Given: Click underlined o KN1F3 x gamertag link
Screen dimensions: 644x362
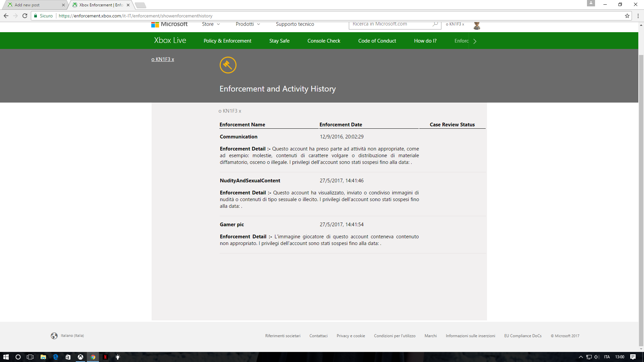Looking at the screenshot, I should (x=163, y=59).
